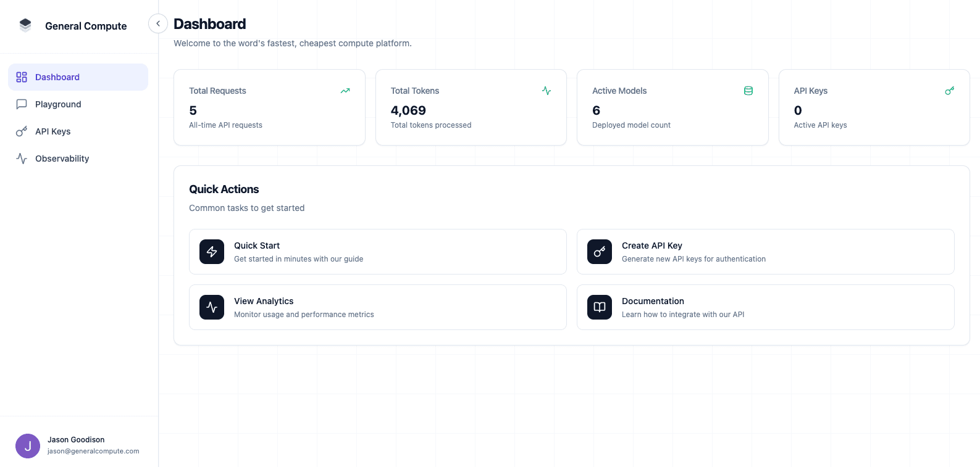Go to Playground in the sidebar
Screen dimensions: 980x467
[x=58, y=104]
